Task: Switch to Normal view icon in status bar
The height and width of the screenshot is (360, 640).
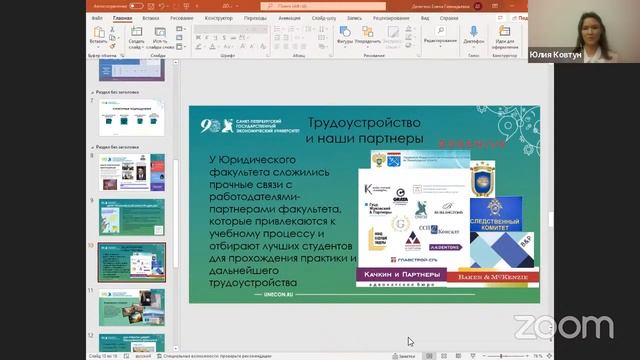Action: point(429,356)
